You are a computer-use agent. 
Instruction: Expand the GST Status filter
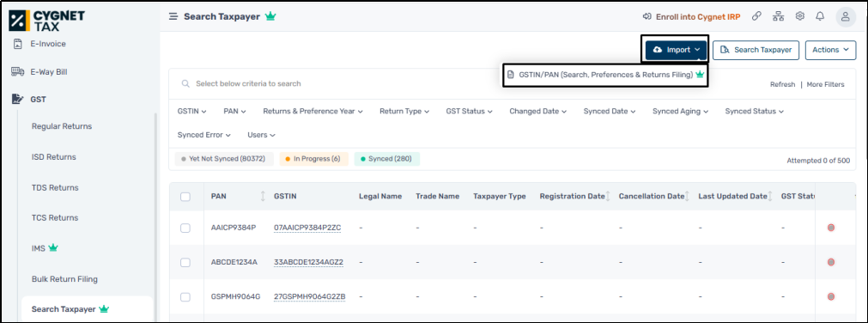[x=470, y=112]
